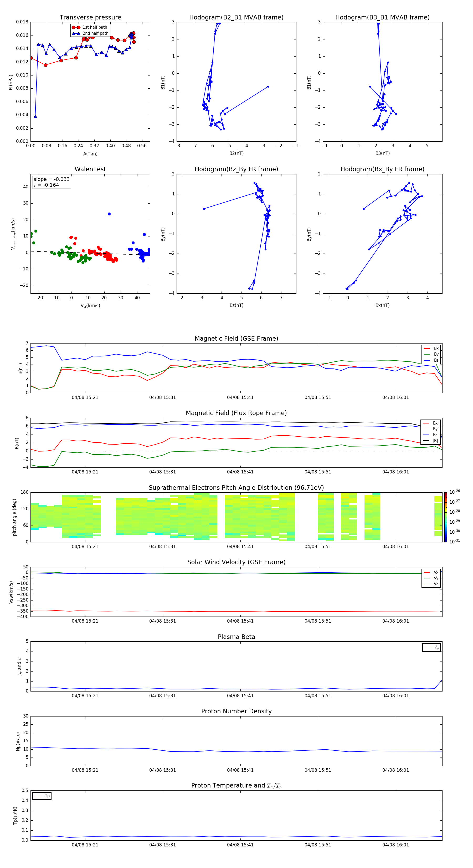The image size is (473, 868).
Task: Click Bx legend entry in GSE magnetic field
Action: tap(431, 349)
